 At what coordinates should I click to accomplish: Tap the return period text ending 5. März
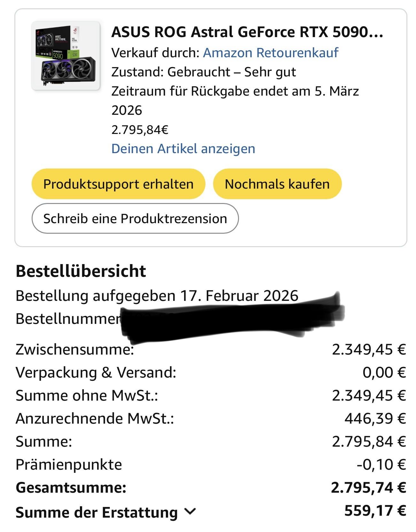pyautogui.click(x=235, y=101)
